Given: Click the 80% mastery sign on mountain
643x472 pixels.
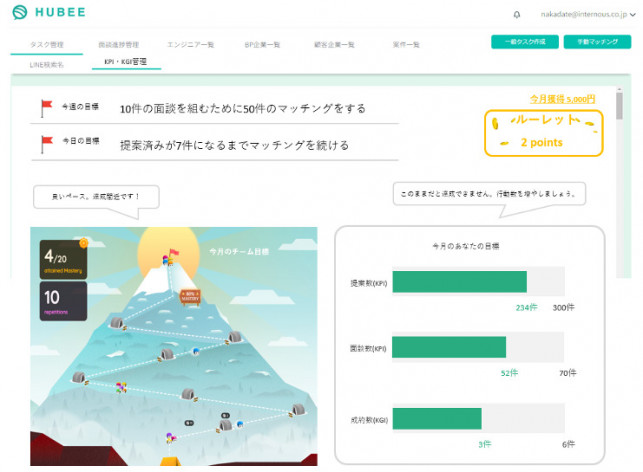Looking at the screenshot, I should coord(193,296).
